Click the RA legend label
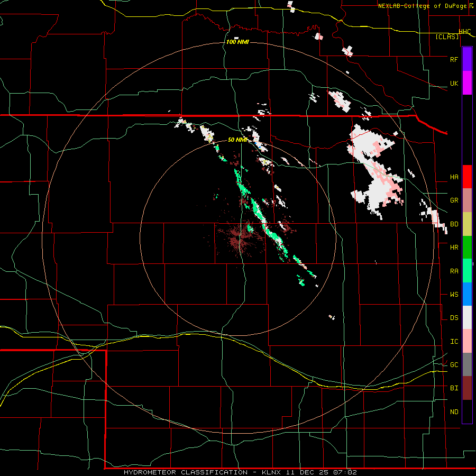Image resolution: width=476 pixels, height=476 pixels. [x=454, y=271]
